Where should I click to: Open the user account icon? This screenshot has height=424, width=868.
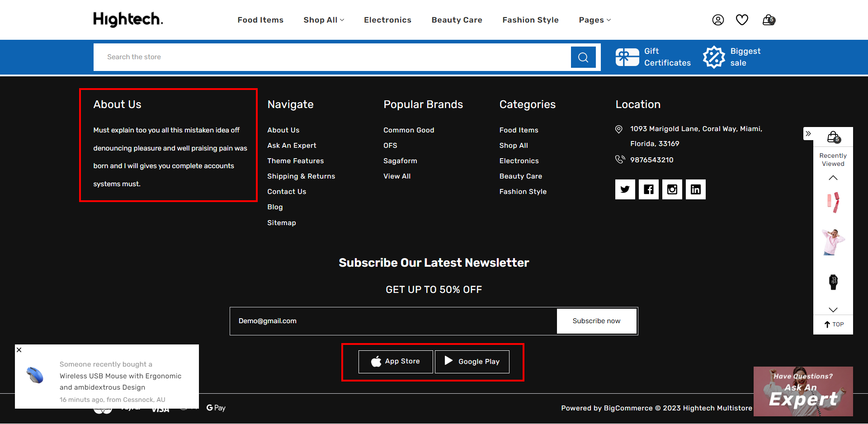pyautogui.click(x=718, y=20)
